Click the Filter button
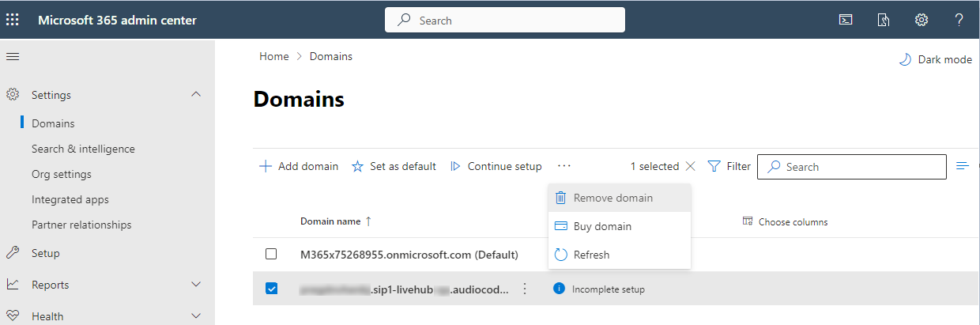Viewport: 980px width, 325px height. tap(729, 166)
